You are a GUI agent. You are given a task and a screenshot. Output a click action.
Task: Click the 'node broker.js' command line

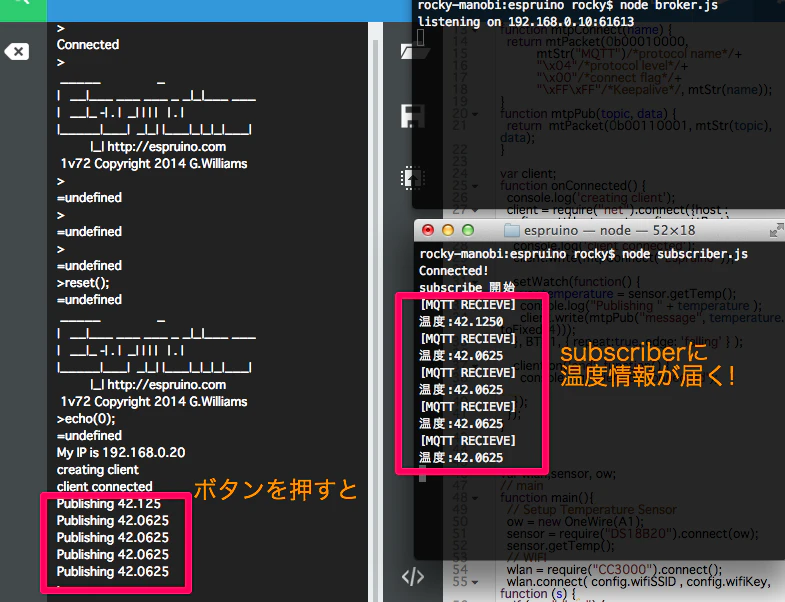[x=568, y=6]
